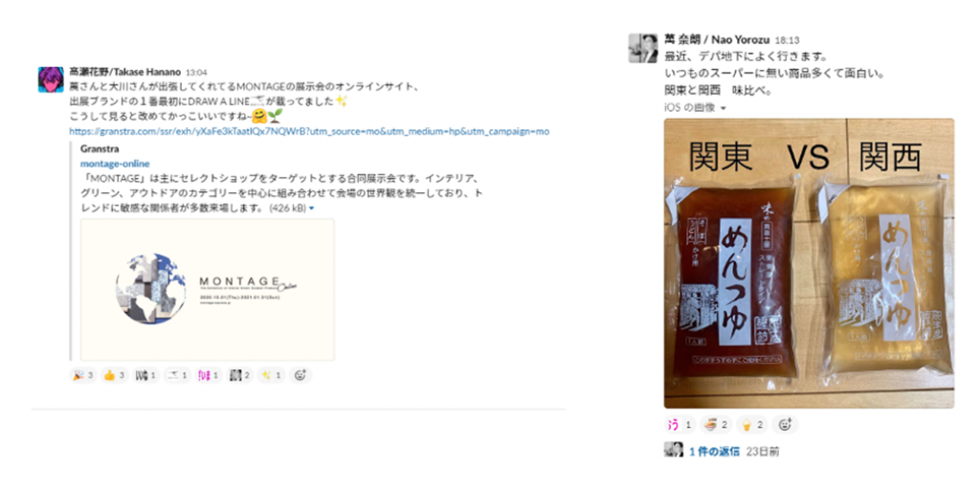Toggle the thumbs up reaction

[115, 375]
